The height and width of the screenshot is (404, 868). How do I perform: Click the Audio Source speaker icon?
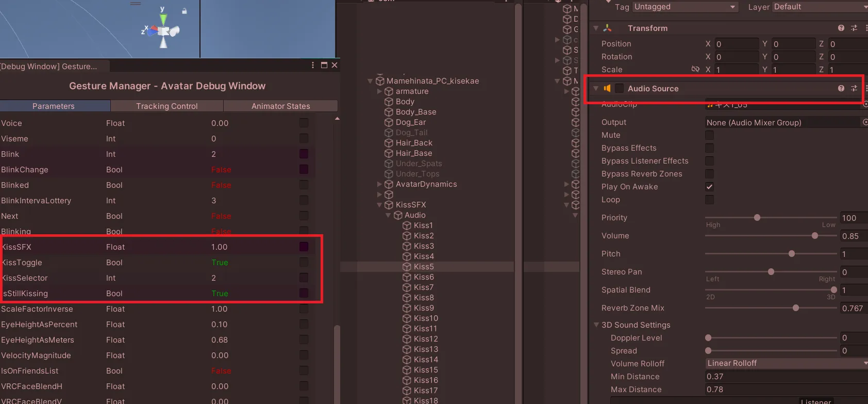point(607,88)
